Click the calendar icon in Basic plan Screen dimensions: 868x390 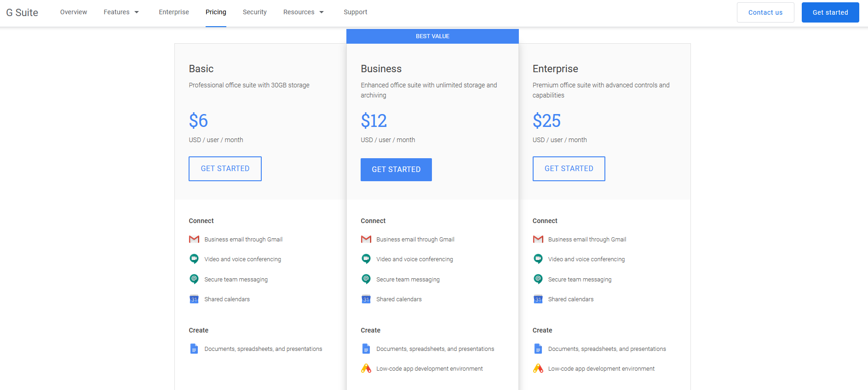pos(194,299)
